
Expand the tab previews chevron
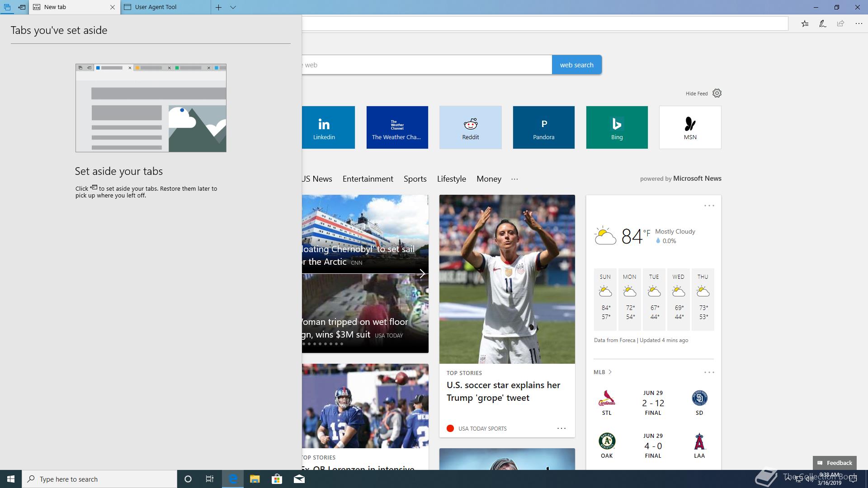click(x=233, y=7)
